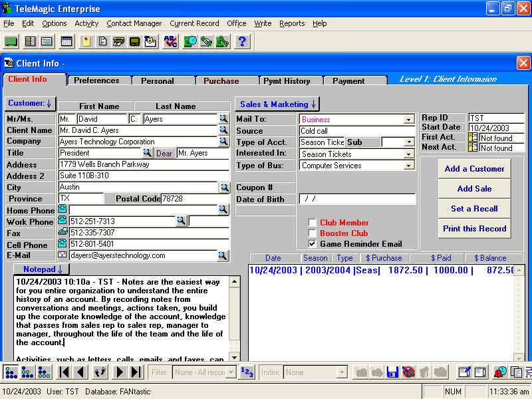Dial using the Cell Phone telephone icon
The image size is (532, 399).
coord(62,243)
